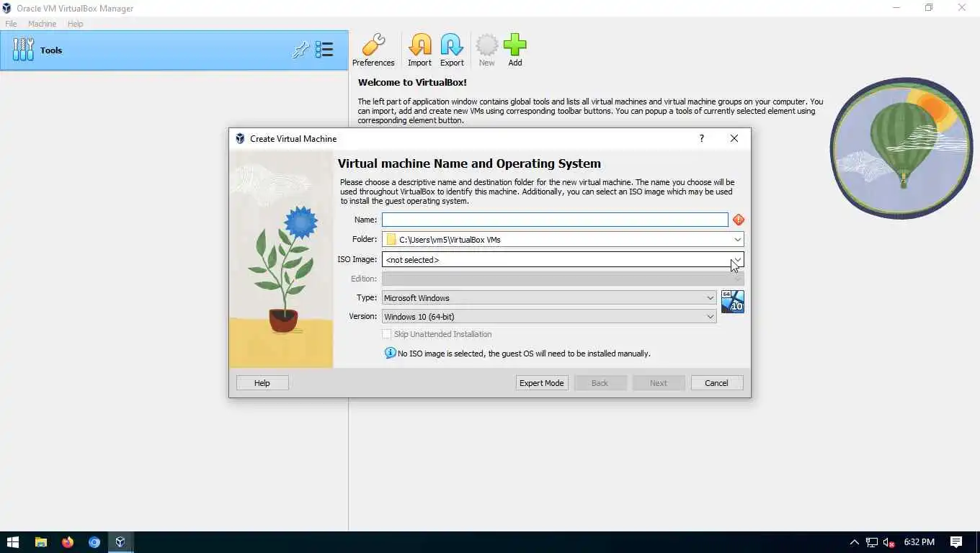Open the notification center icon
The width and height of the screenshot is (980, 553).
[956, 542]
